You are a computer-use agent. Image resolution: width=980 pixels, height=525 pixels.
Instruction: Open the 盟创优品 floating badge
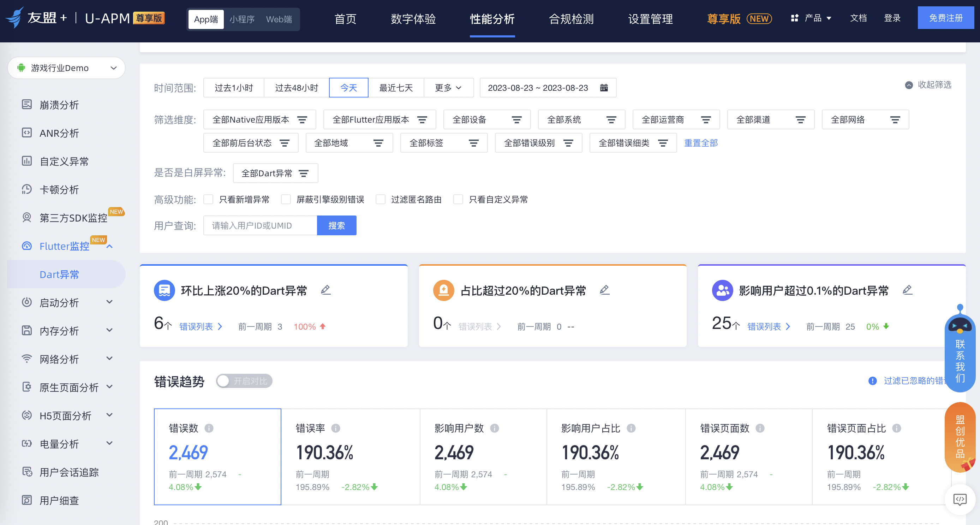coord(960,437)
